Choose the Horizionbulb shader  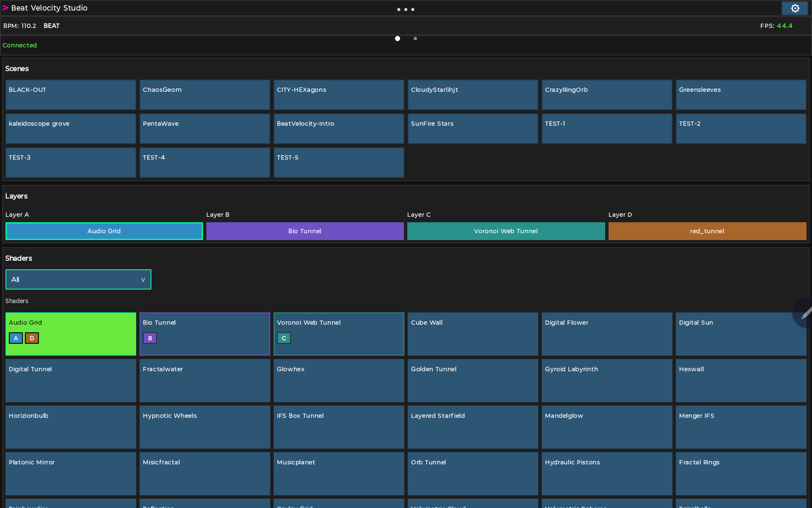[71, 427]
